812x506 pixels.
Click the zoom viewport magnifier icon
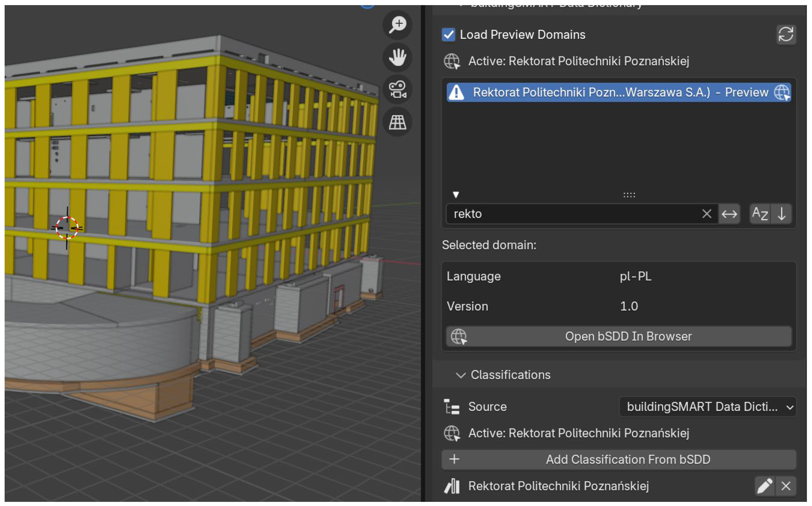click(x=397, y=25)
